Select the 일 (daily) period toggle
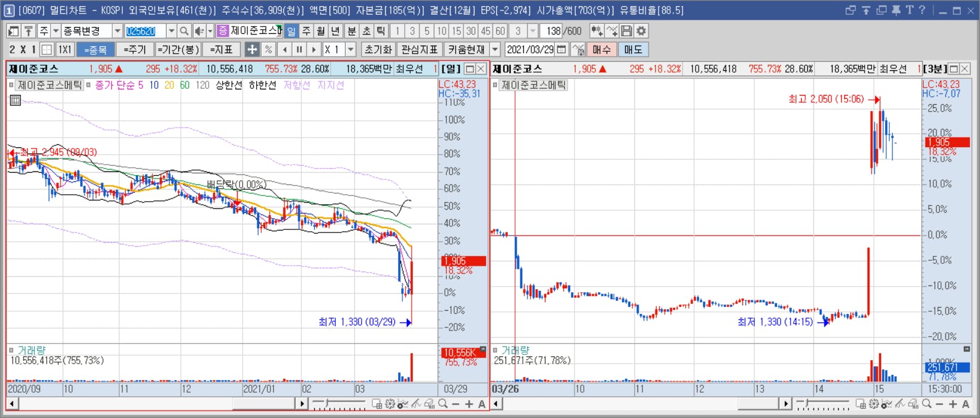This screenshot has height=418, width=980. point(291,31)
